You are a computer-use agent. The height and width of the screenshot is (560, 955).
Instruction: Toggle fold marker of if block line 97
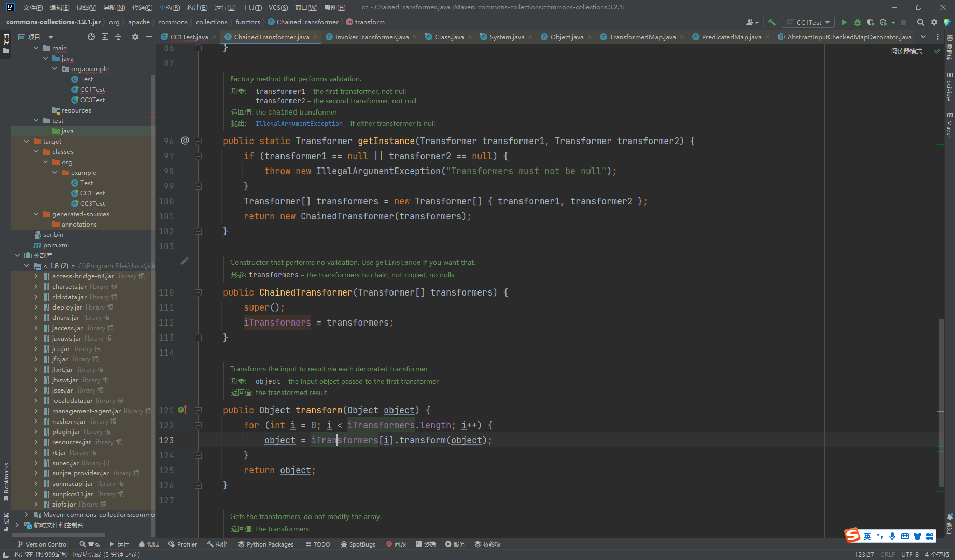[198, 156]
